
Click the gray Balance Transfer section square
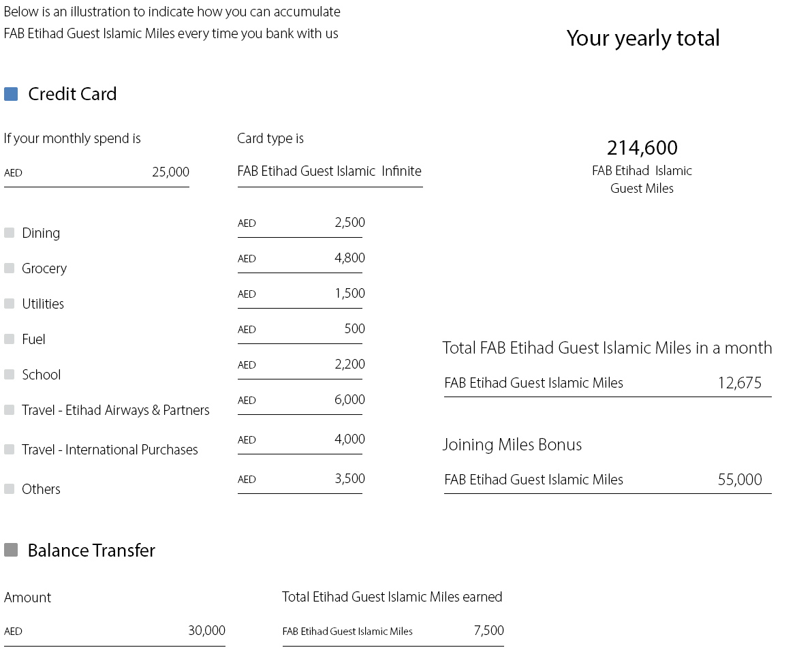[x=11, y=550]
